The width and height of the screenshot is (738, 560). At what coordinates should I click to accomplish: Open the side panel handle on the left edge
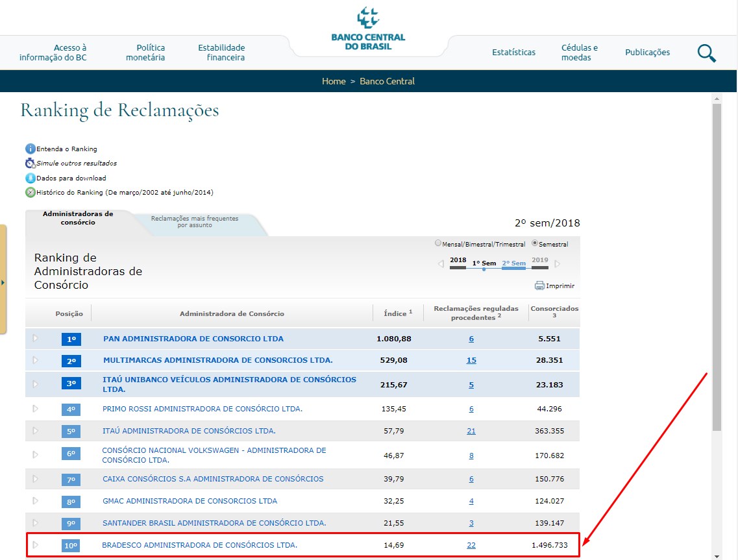(3, 282)
